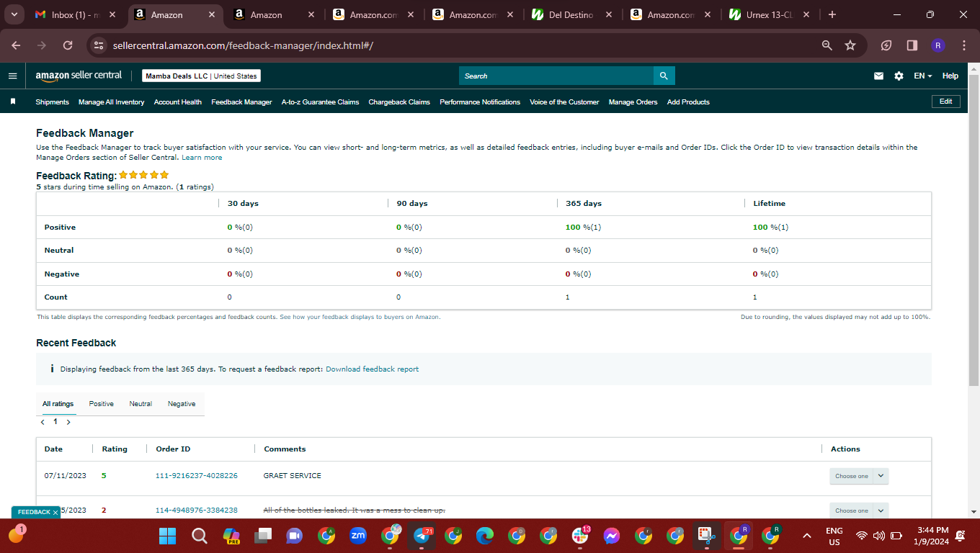Image resolution: width=980 pixels, height=553 pixels.
Task: Expand the actions arrow for order 114-4948976-3384238
Action: [881, 511]
